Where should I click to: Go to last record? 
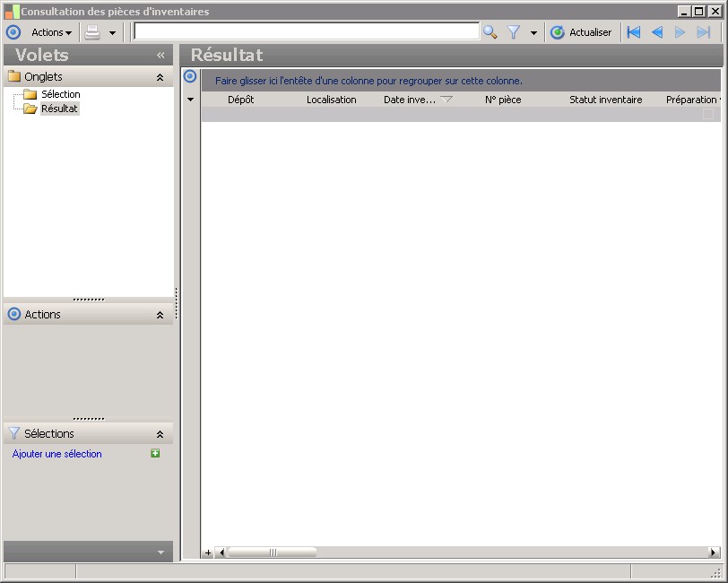[704, 32]
